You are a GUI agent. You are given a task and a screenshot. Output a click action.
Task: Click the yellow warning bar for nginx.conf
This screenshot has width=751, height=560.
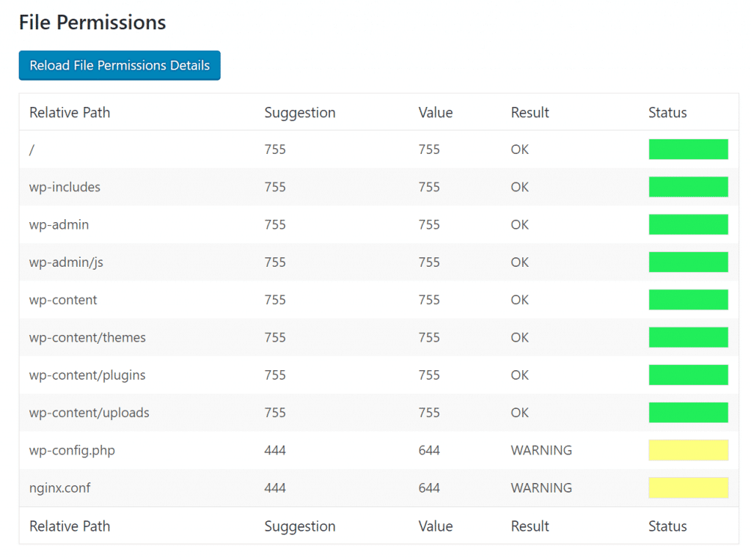tap(688, 487)
